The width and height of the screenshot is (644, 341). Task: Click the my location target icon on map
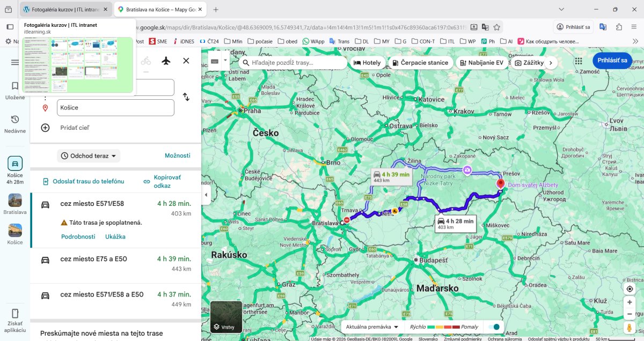[630, 289]
